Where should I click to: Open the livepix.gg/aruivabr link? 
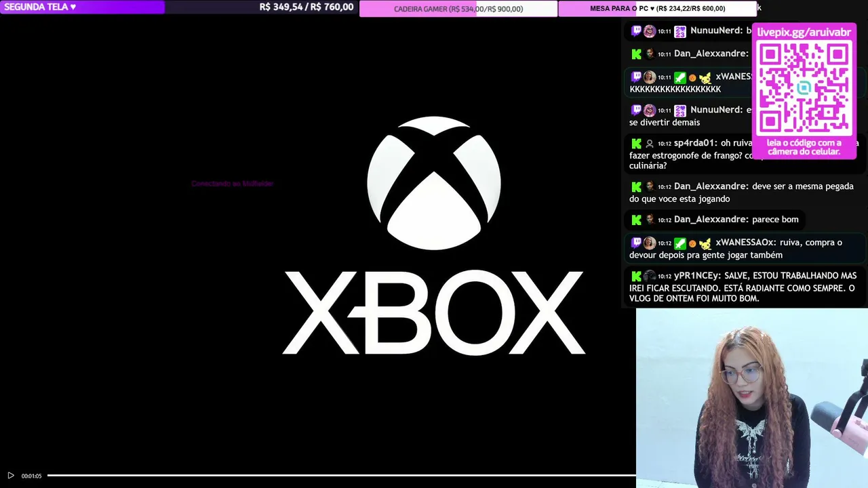[804, 32]
